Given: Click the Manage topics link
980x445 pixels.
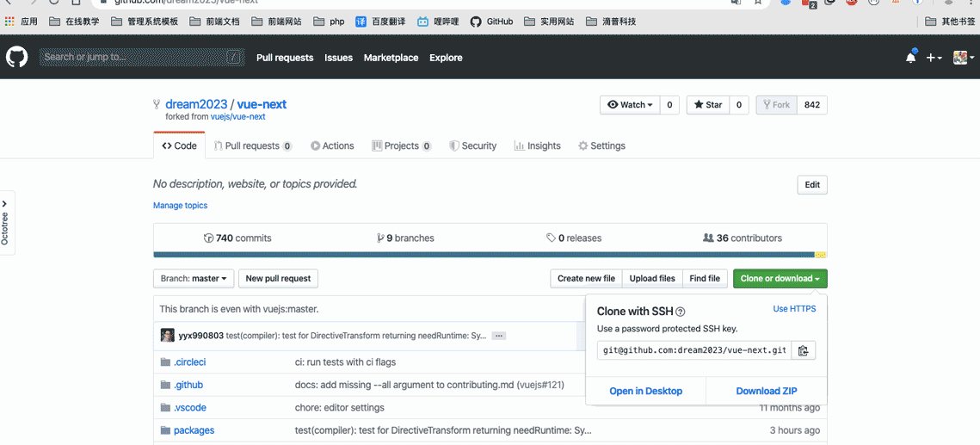Looking at the screenshot, I should point(180,206).
